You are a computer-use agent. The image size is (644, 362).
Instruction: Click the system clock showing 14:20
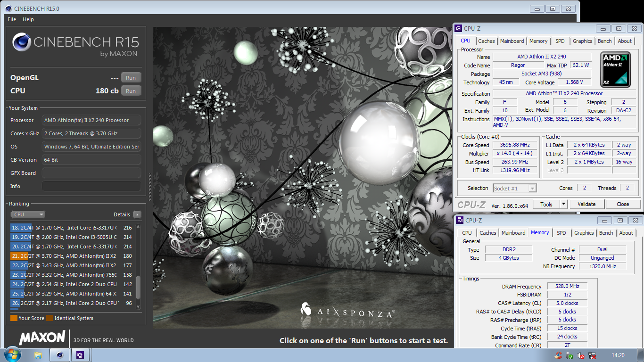pos(618,355)
